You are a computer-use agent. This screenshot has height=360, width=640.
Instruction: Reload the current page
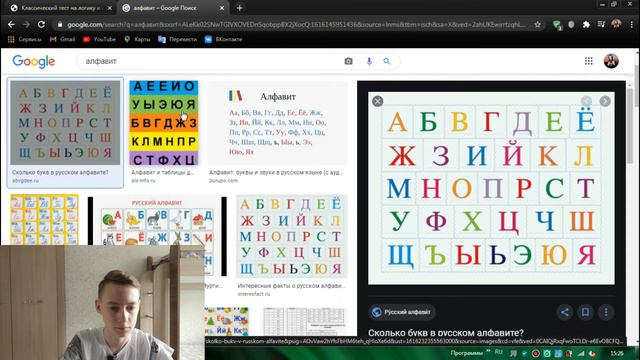point(41,24)
